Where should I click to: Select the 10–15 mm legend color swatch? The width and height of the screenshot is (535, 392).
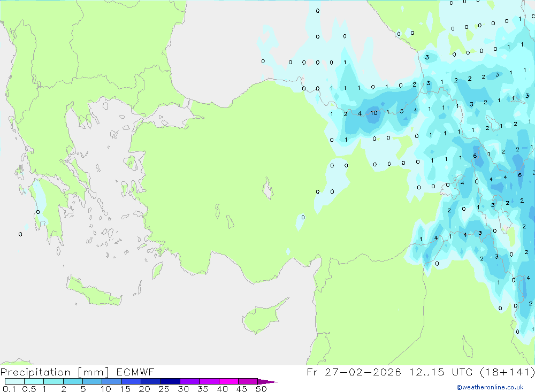[x=112, y=381]
